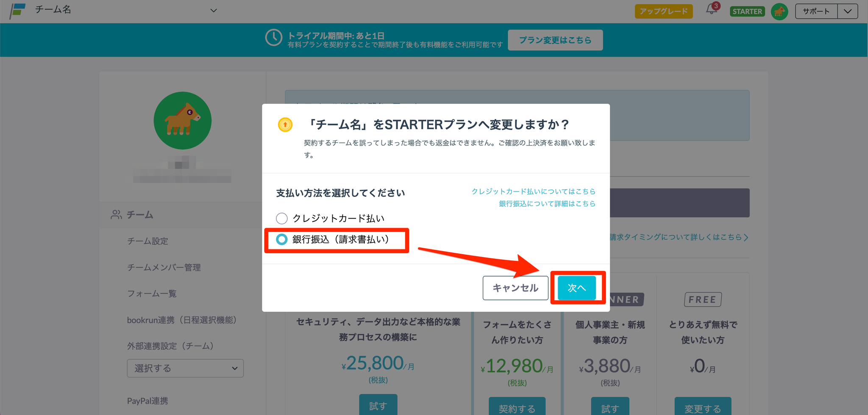This screenshot has width=868, height=415.
Task: Open the 選択する combo box
Action: [x=185, y=368]
